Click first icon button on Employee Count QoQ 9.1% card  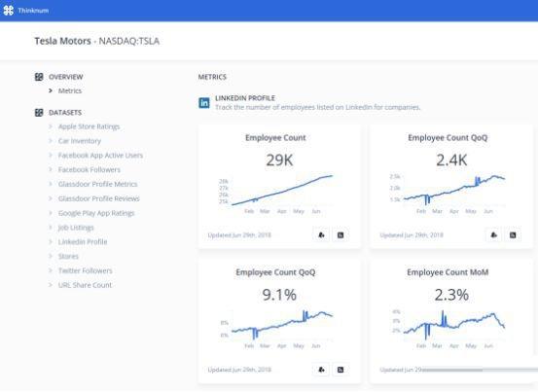tap(321, 370)
